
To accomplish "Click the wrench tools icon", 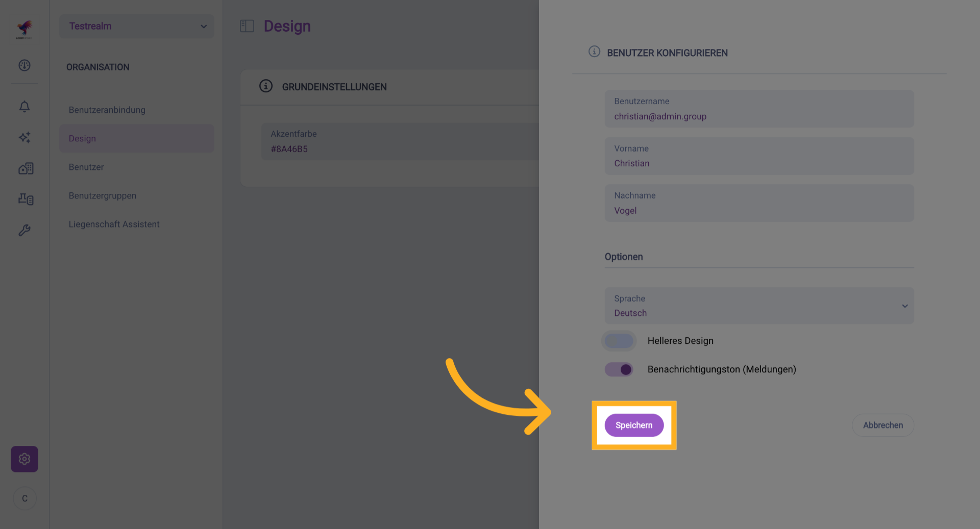I will [x=24, y=230].
